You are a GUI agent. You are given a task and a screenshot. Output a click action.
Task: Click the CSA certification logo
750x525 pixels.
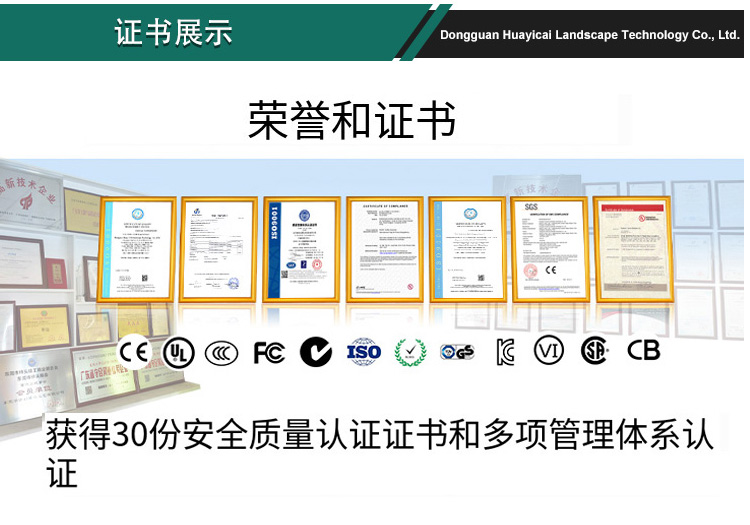595,351
